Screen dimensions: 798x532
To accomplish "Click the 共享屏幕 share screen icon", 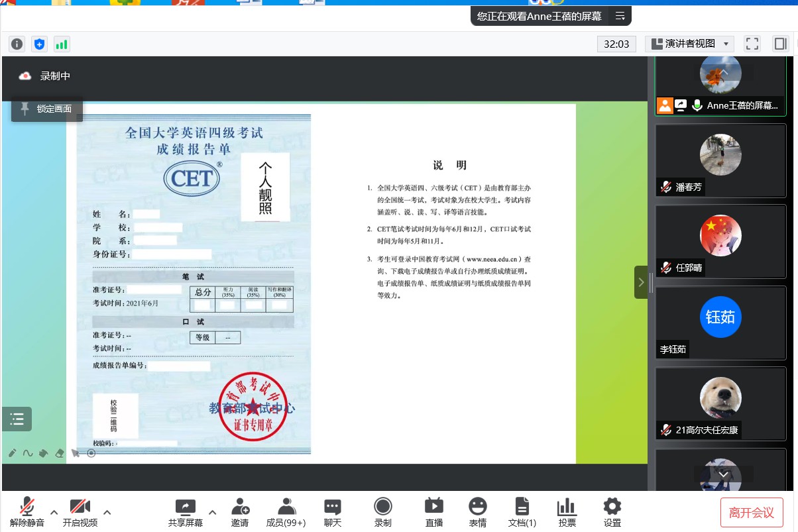I will tap(186, 511).
